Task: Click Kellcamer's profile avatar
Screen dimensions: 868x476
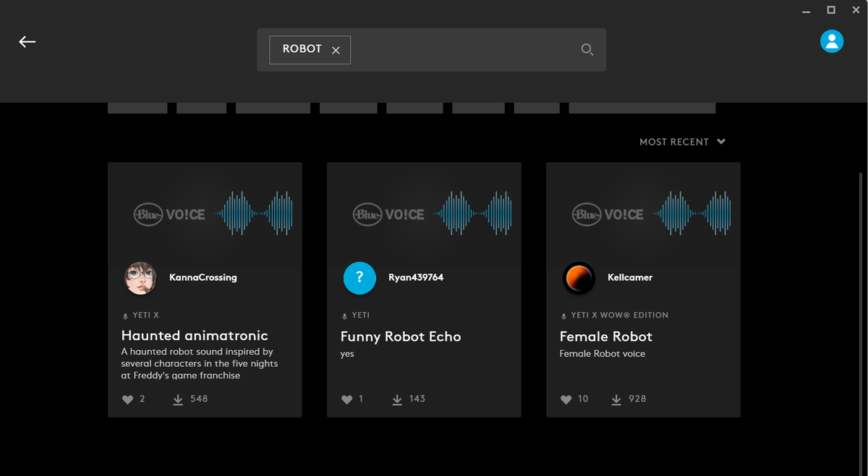Action: coord(579,278)
